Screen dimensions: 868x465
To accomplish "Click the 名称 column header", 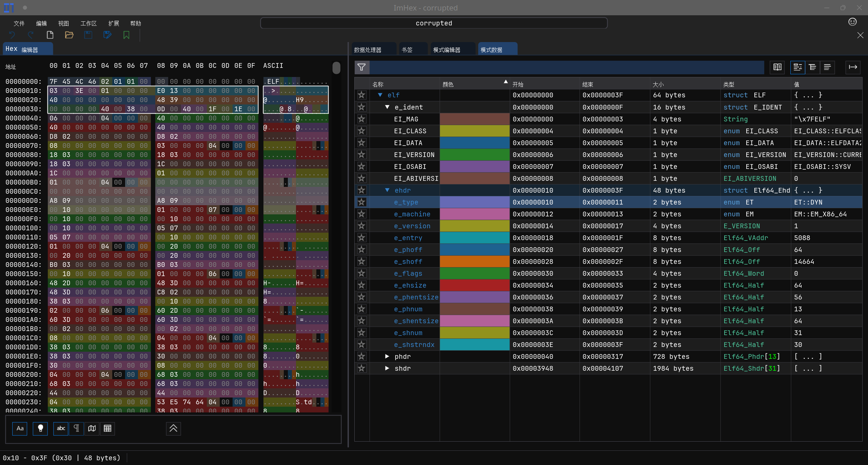I will tap(378, 84).
